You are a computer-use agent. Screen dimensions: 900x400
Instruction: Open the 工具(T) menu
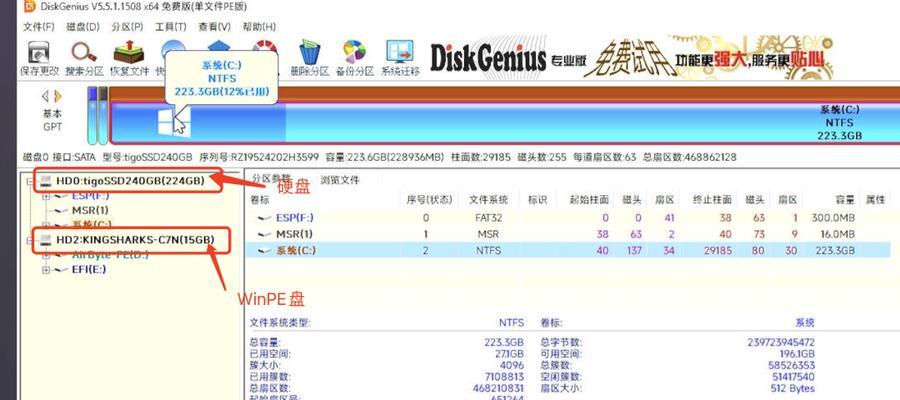[x=170, y=26]
